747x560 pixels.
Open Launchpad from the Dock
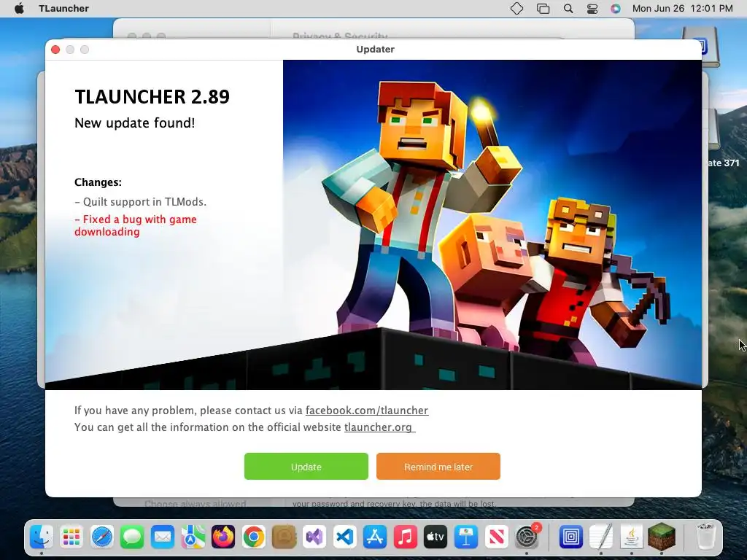(71, 537)
